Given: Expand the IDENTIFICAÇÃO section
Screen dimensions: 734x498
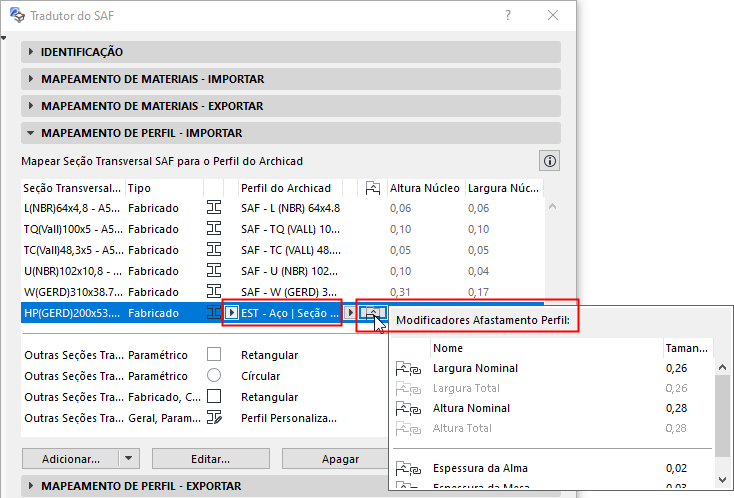Looking at the screenshot, I should (291, 52).
